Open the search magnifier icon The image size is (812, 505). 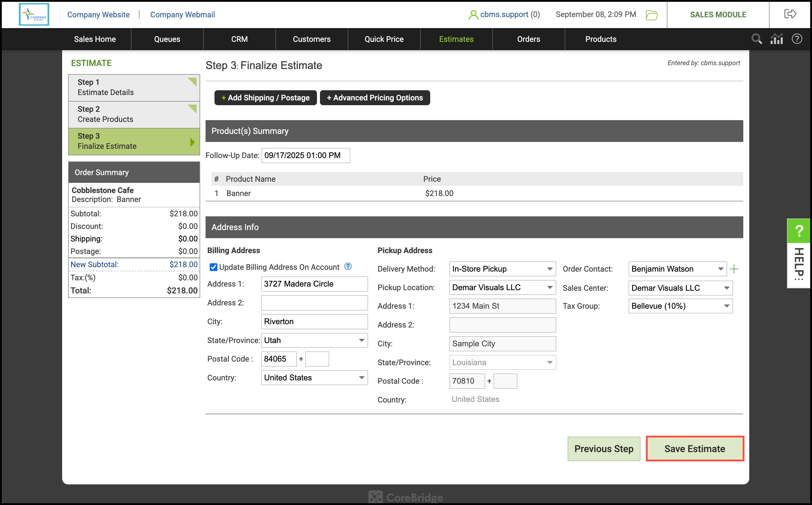(x=756, y=39)
